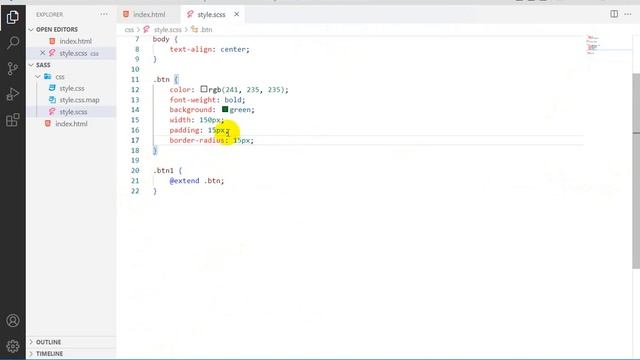Screen dimensions: 640x360
Task: Close the style.scss tab
Action: tap(236, 14)
